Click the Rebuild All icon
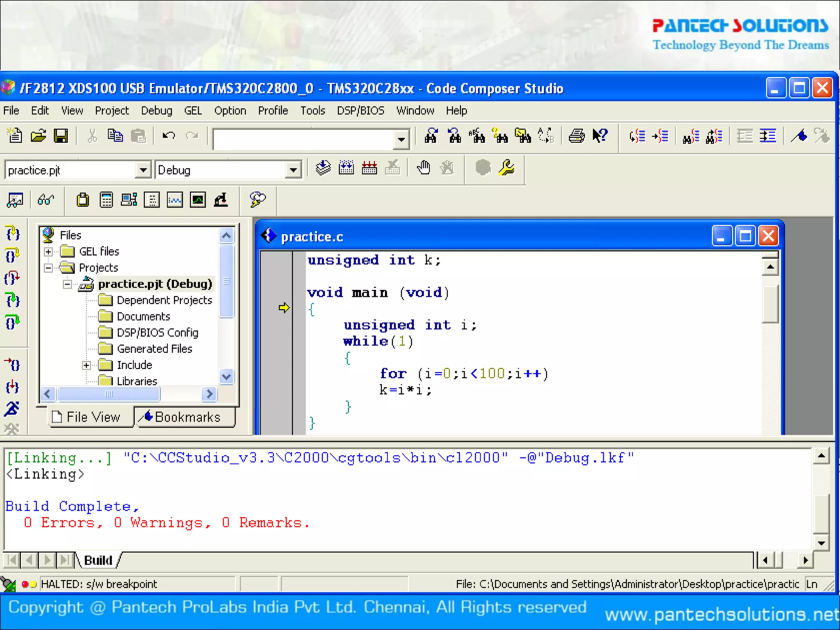The width and height of the screenshot is (840, 630). click(369, 168)
